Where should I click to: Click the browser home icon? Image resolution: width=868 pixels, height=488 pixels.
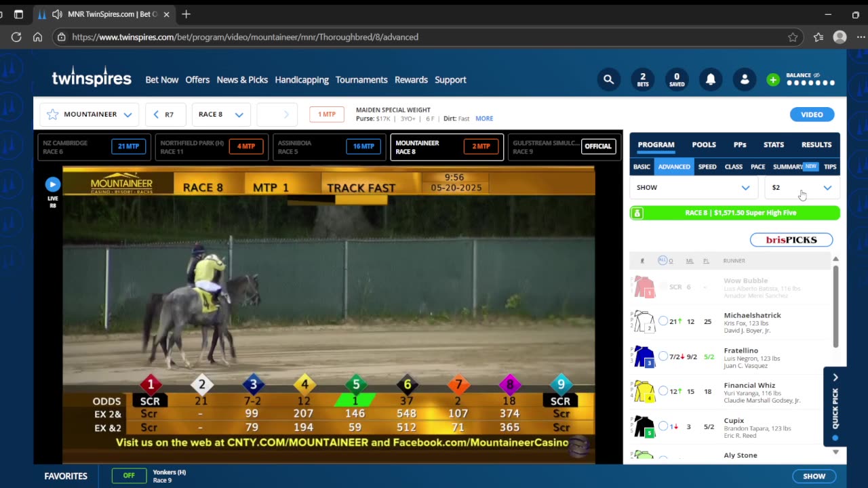tap(38, 37)
